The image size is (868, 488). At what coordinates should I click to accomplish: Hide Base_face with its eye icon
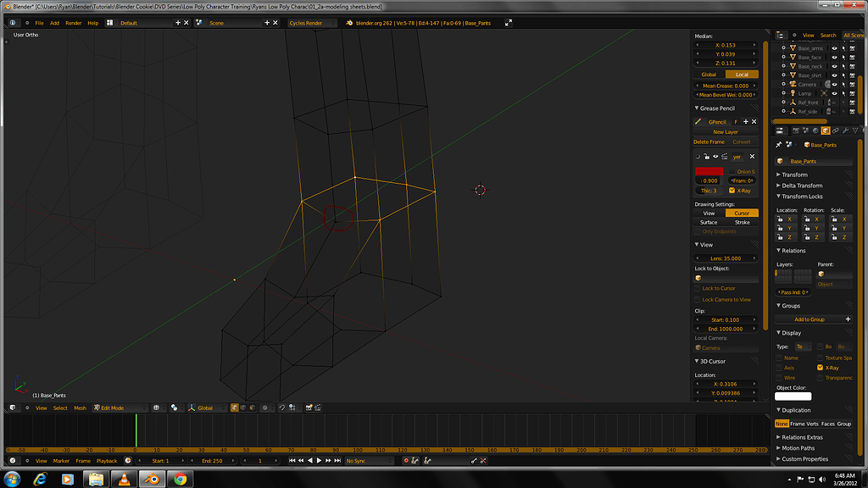click(834, 57)
